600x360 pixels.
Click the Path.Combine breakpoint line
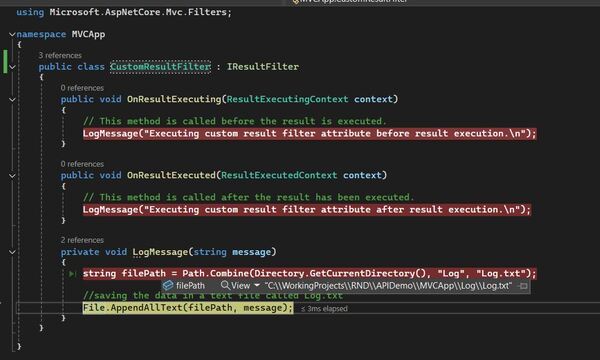click(310, 274)
